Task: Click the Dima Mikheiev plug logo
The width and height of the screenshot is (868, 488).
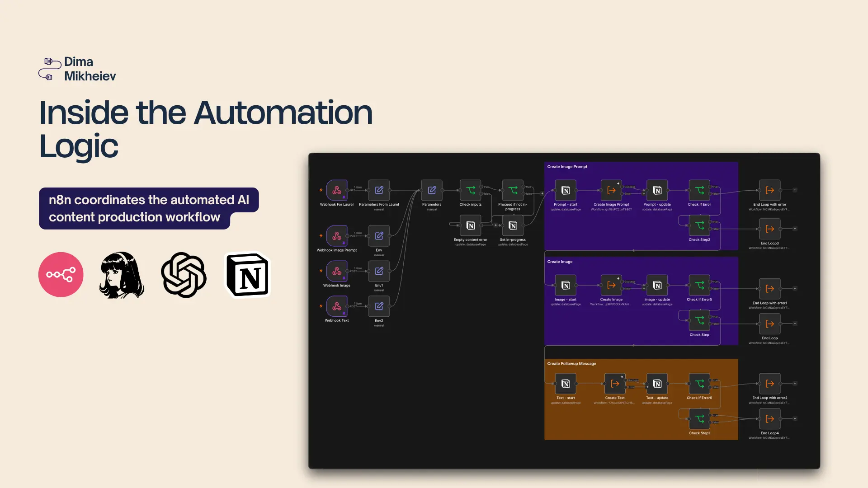Action: (x=50, y=69)
